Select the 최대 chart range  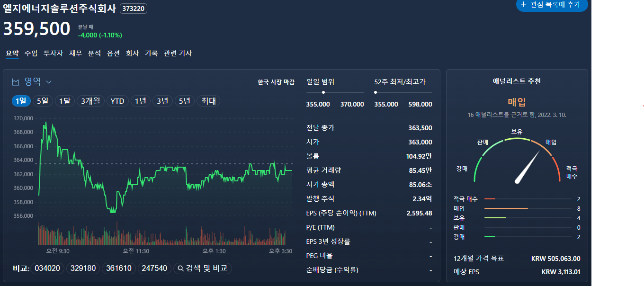[208, 101]
